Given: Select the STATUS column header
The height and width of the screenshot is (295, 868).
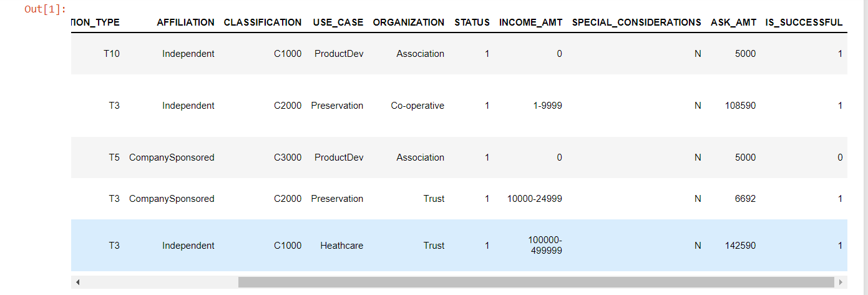Looking at the screenshot, I should pos(472,22).
